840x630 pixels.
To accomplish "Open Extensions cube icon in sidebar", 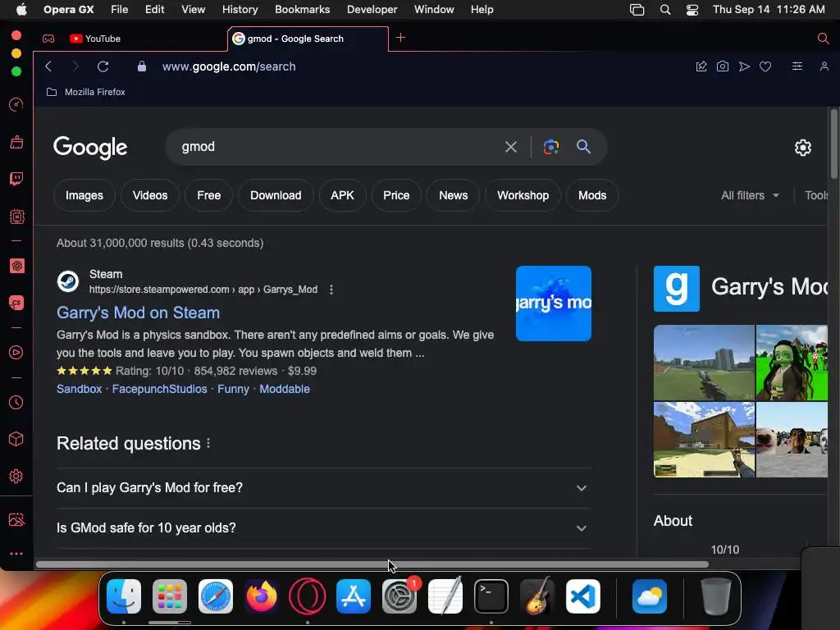I will (16, 440).
